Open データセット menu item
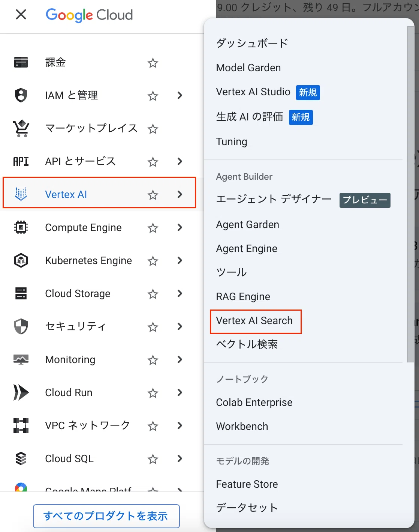419x532 pixels. click(x=247, y=508)
